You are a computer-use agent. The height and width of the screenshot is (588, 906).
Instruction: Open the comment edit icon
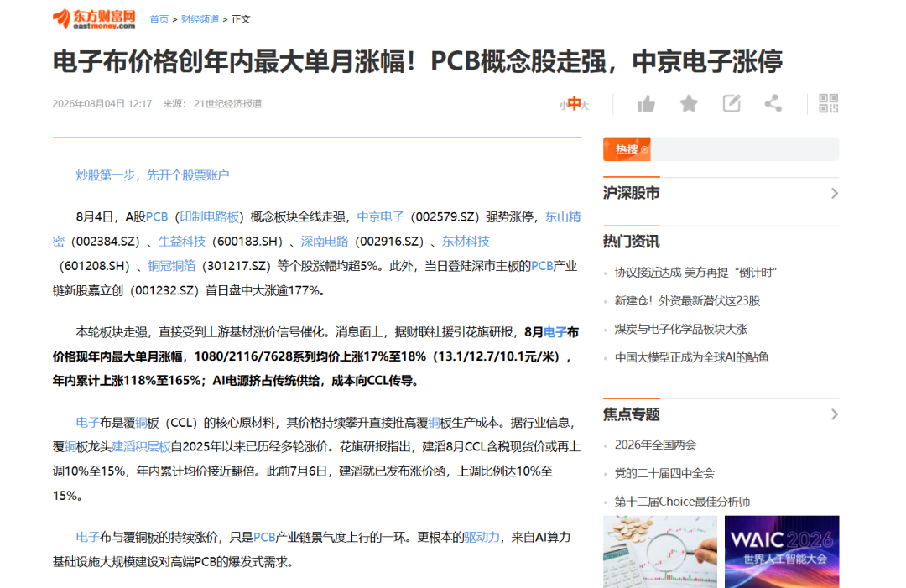click(732, 103)
